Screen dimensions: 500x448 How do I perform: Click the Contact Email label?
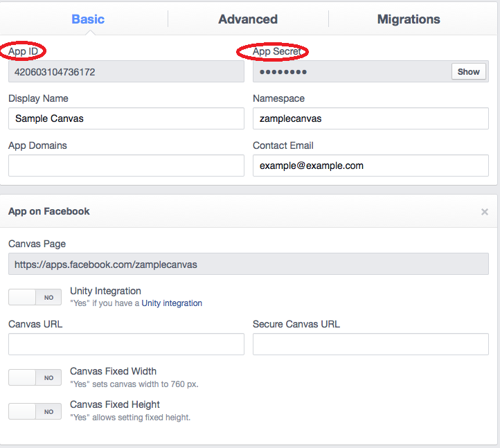coord(283,145)
